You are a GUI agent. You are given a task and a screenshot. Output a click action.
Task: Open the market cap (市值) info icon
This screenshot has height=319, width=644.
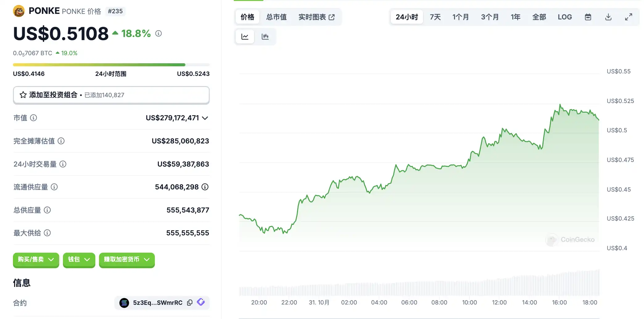point(34,118)
